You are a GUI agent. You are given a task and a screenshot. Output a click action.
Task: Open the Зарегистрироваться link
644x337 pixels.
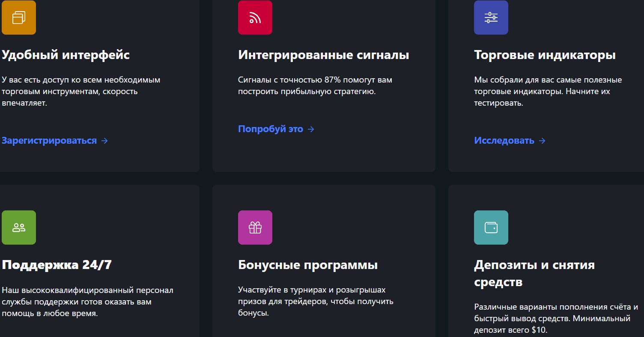[49, 141]
